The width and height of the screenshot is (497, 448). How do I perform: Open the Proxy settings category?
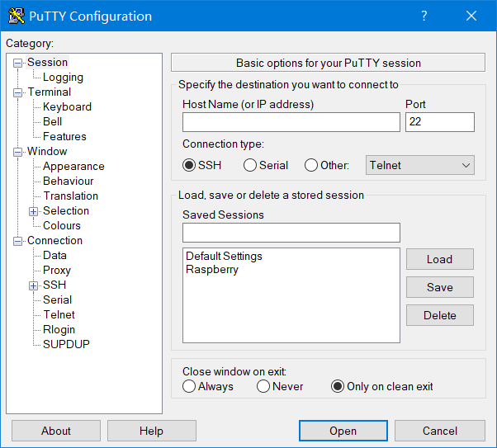point(57,271)
